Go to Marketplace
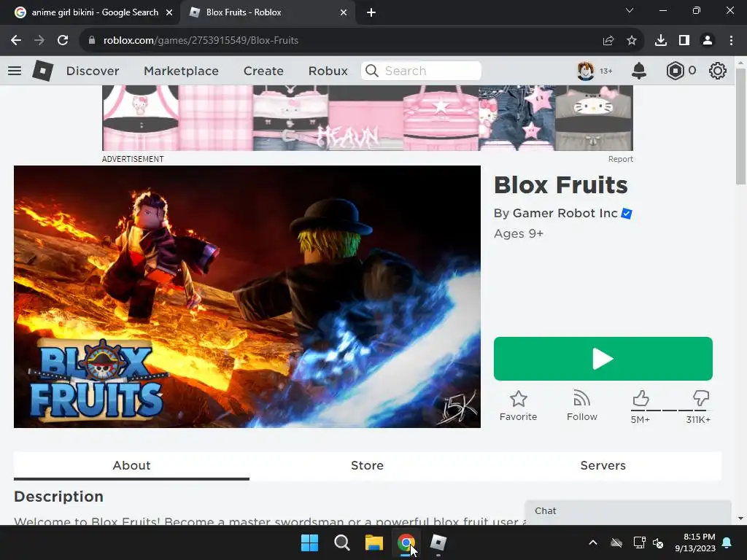Screen dimensions: 747x560 coord(181,71)
